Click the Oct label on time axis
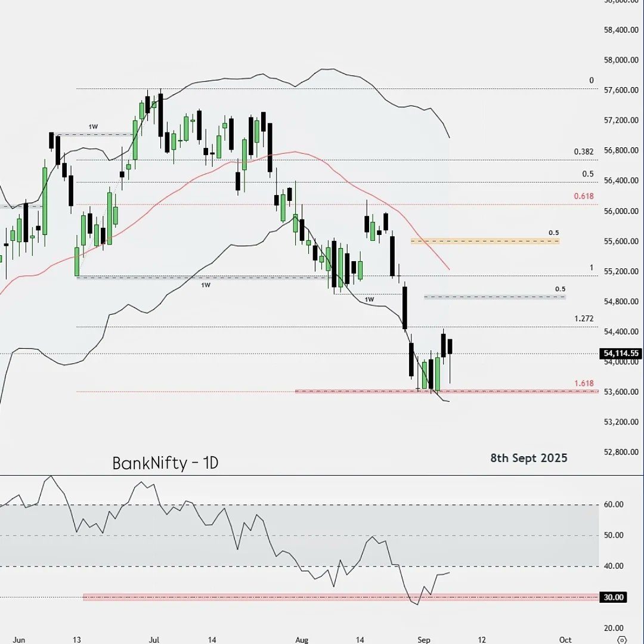Image resolution: width=644 pixels, height=644 pixels. click(565, 640)
